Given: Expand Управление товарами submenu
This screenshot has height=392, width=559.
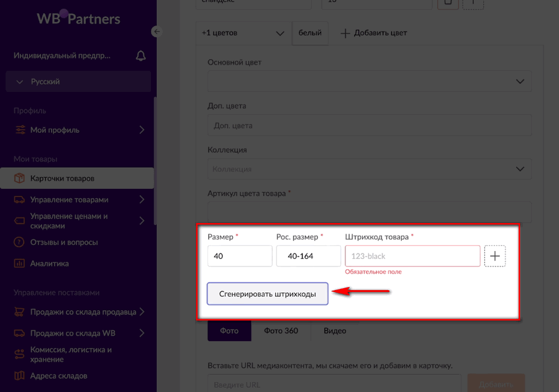Looking at the screenshot, I should (x=78, y=199).
